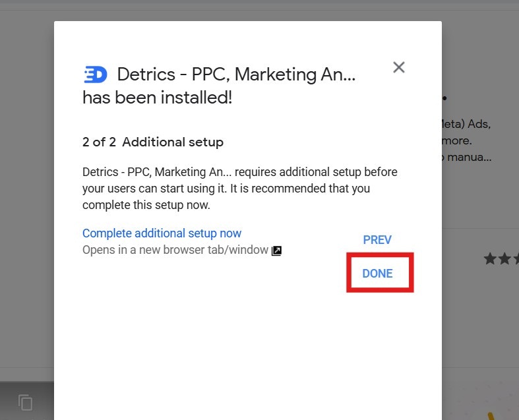Image resolution: width=519 pixels, height=420 pixels.
Task: Close the installed dialog with X
Action: coord(399,67)
